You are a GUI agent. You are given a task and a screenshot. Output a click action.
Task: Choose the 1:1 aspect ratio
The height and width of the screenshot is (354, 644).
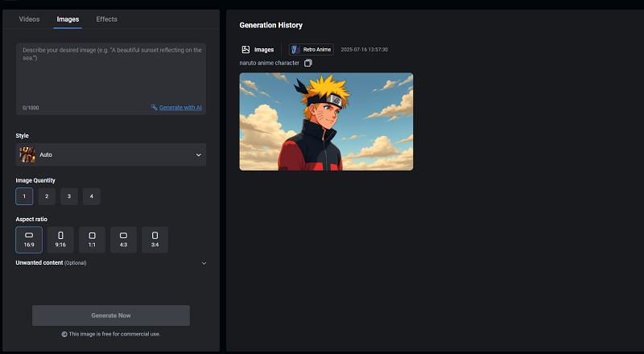(92, 240)
